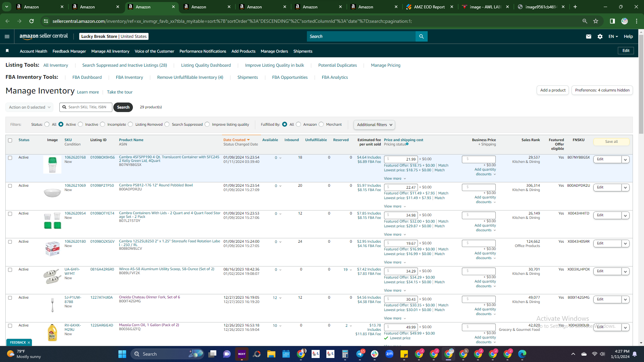The height and width of the screenshot is (362, 644).
Task: Click the Pricing status info icon
Action: point(407,144)
